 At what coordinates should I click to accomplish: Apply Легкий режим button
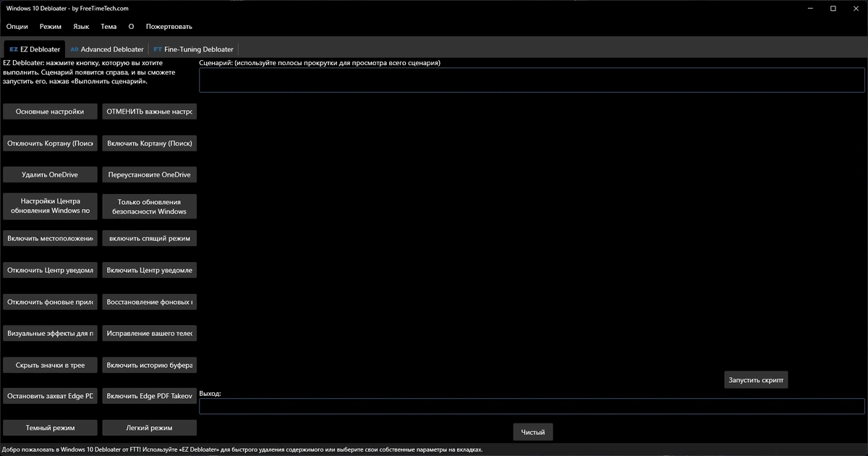click(150, 428)
